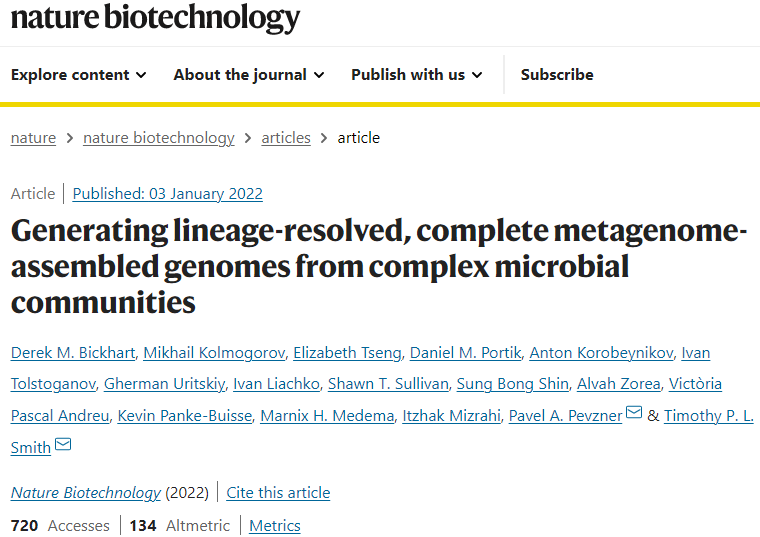Image resolution: width=760 pixels, height=537 pixels.
Task: Click the nature biotechnology logo
Action: [155, 17]
